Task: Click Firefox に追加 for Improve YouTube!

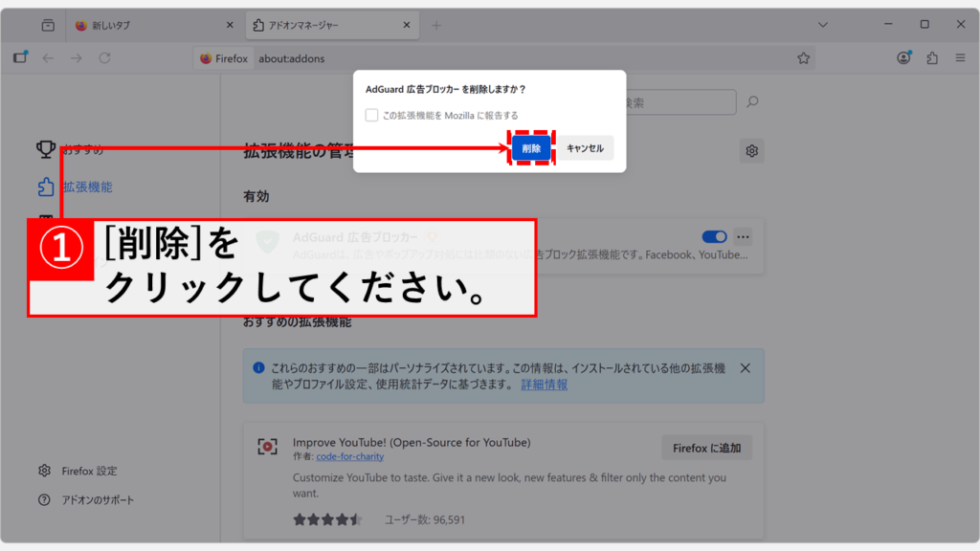Action: click(x=707, y=448)
